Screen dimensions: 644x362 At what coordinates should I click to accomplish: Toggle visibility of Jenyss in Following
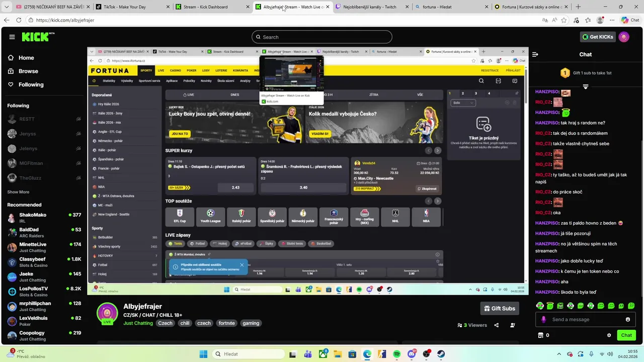click(78, 134)
